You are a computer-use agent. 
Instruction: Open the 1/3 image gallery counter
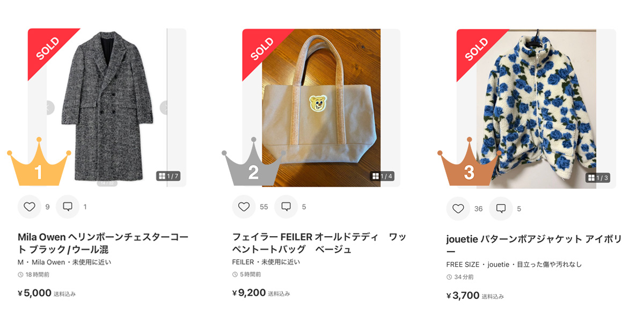tap(597, 178)
